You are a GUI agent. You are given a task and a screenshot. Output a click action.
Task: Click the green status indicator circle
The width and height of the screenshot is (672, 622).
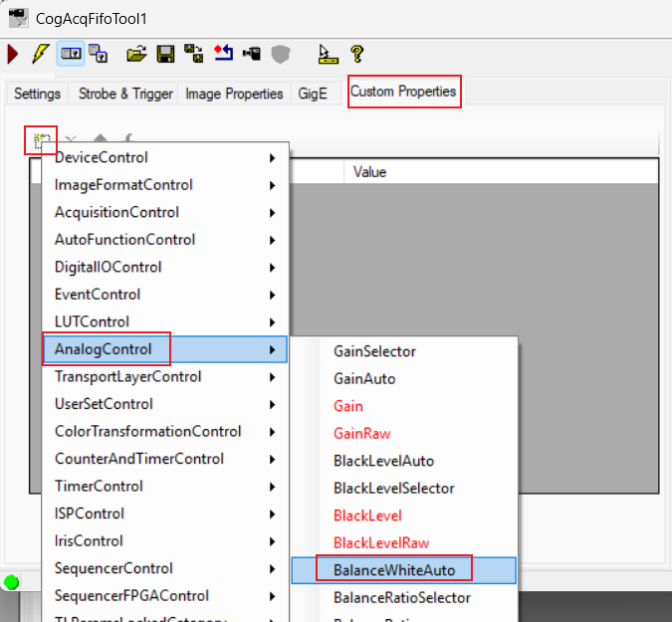click(11, 582)
